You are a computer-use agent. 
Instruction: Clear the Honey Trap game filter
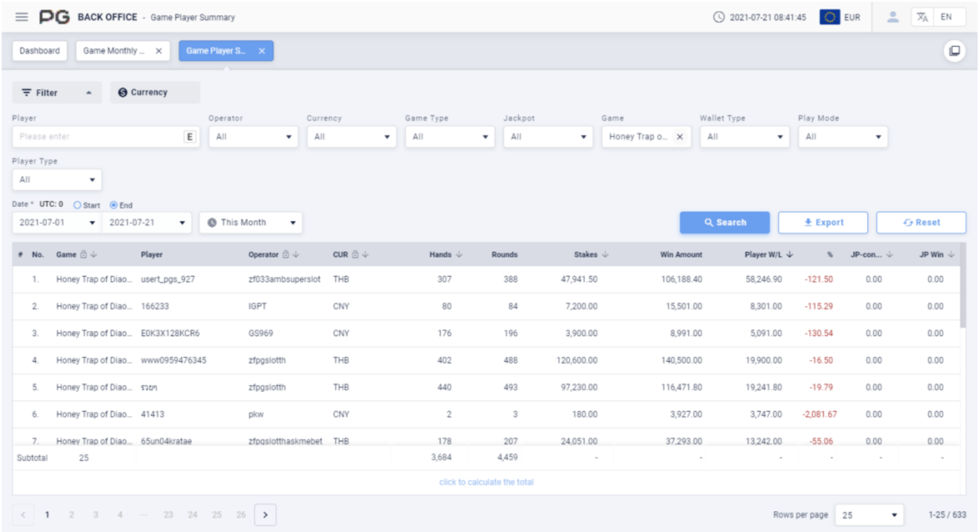point(679,137)
